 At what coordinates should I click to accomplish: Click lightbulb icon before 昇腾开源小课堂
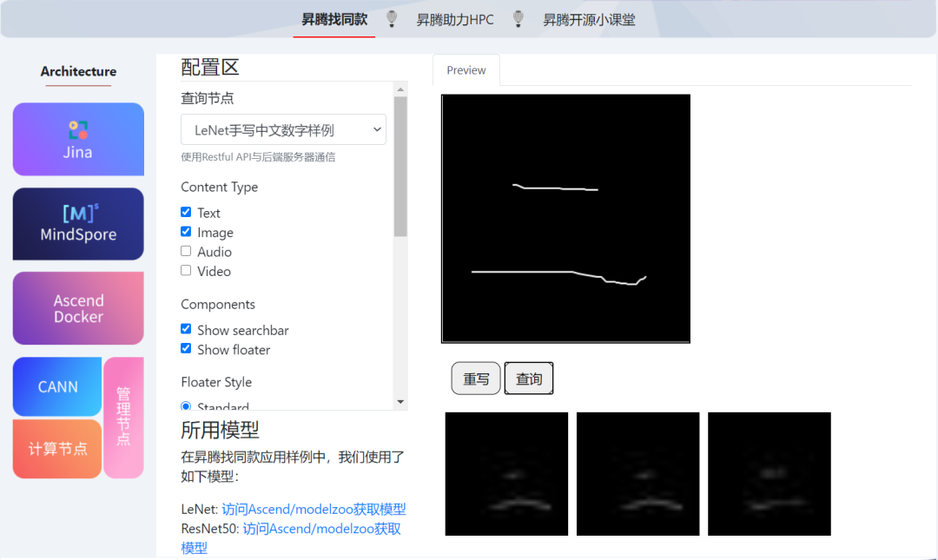(519, 18)
